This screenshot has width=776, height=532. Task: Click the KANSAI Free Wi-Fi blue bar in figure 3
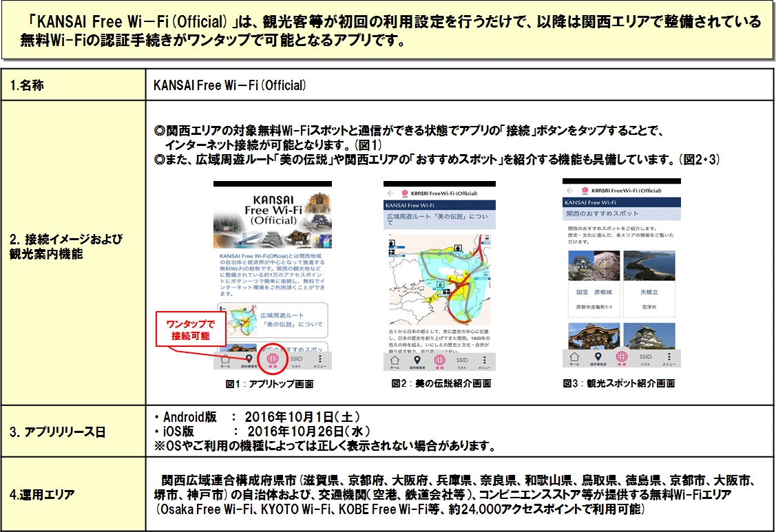tap(622, 202)
